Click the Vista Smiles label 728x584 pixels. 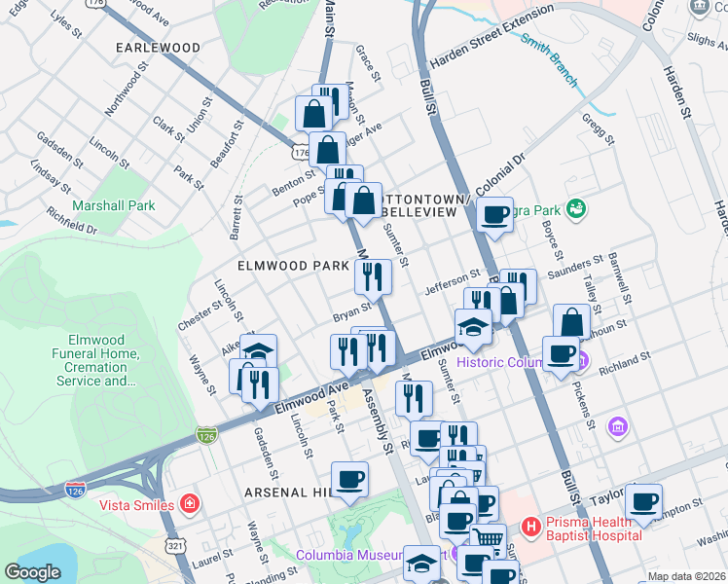[136, 505]
